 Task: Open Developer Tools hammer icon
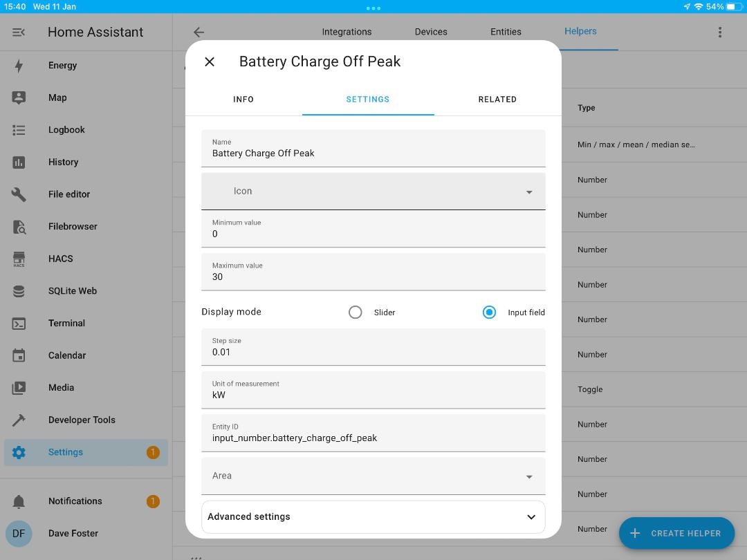click(19, 420)
